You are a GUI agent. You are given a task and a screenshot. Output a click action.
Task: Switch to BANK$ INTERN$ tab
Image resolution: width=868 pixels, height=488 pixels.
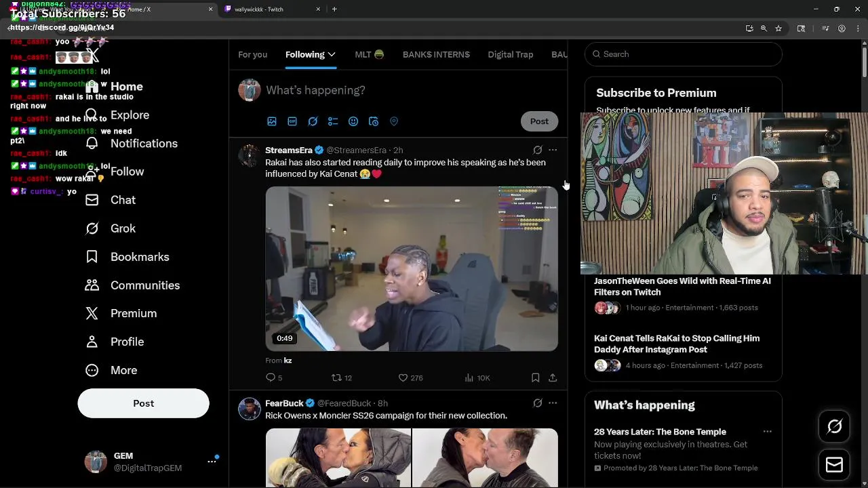[436, 54]
